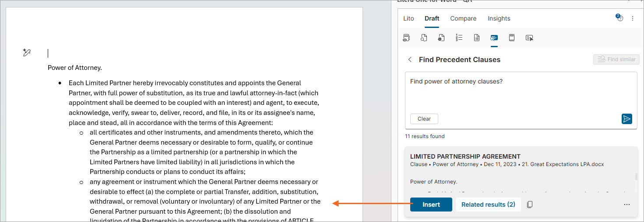Open the panel's vertical three-dot menu

(x=632, y=18)
